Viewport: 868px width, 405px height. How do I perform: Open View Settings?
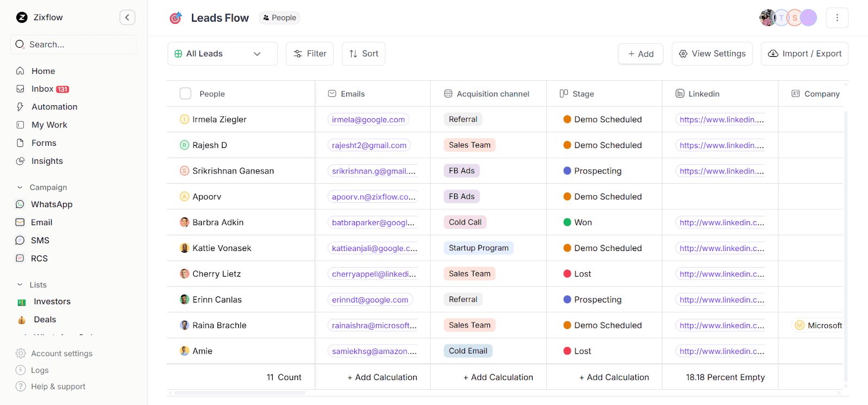tap(712, 54)
